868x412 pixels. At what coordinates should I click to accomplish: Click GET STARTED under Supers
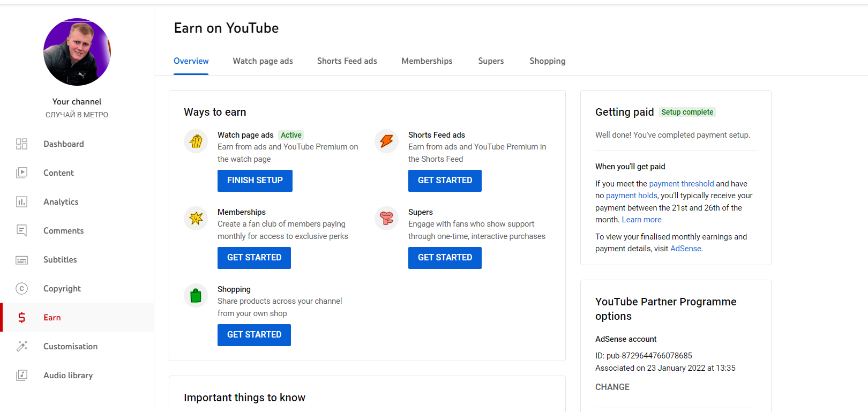pos(445,258)
